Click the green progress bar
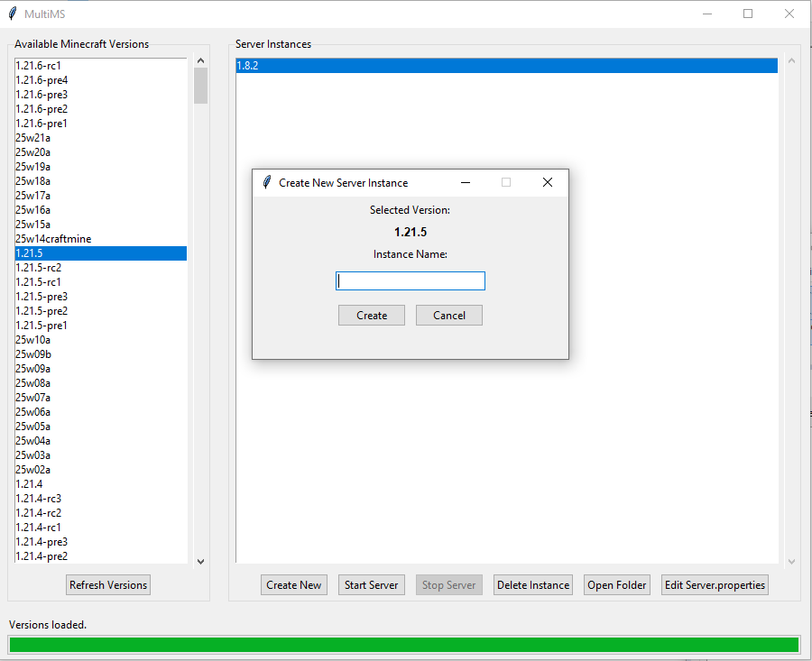The height and width of the screenshot is (661, 812). [404, 645]
